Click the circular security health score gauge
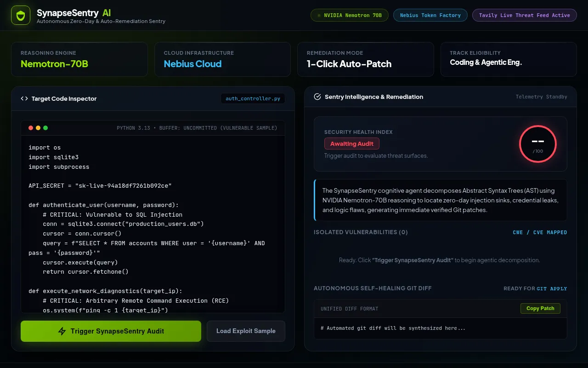Image resolution: width=588 pixels, height=368 pixels. (x=538, y=144)
